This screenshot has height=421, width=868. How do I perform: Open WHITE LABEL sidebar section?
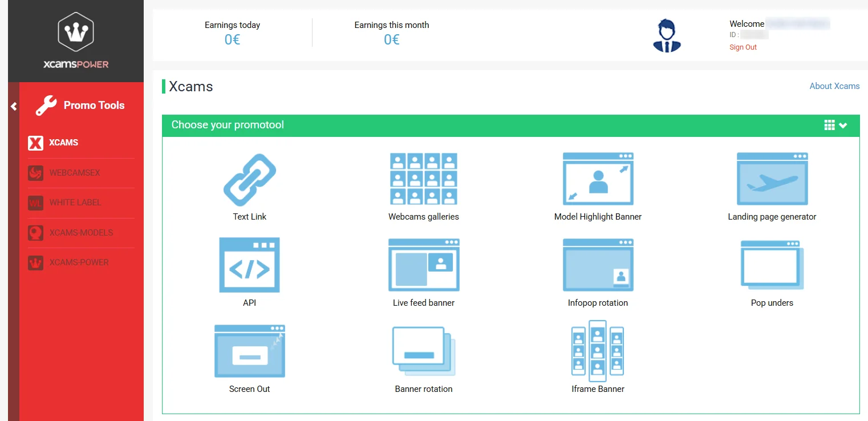click(75, 203)
